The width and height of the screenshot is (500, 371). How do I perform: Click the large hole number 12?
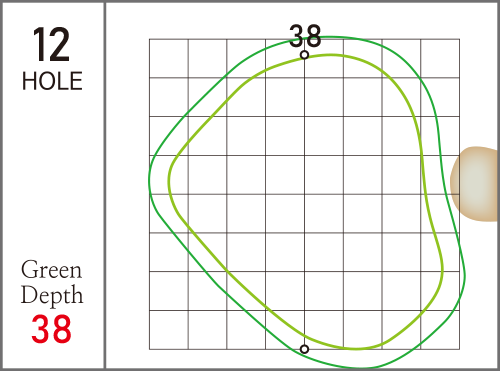pyautogui.click(x=51, y=44)
